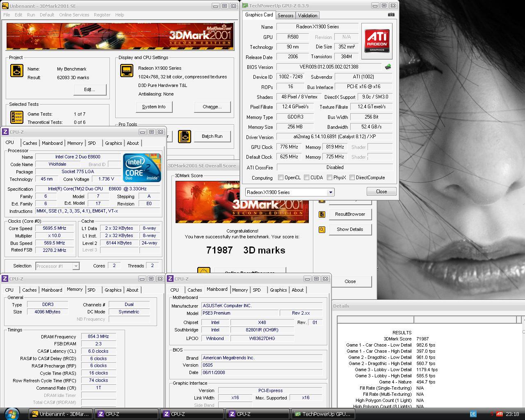This screenshot has height=420, width=525.
Task: Click the GPU-Z screenshot camera icon
Action: [x=391, y=15]
